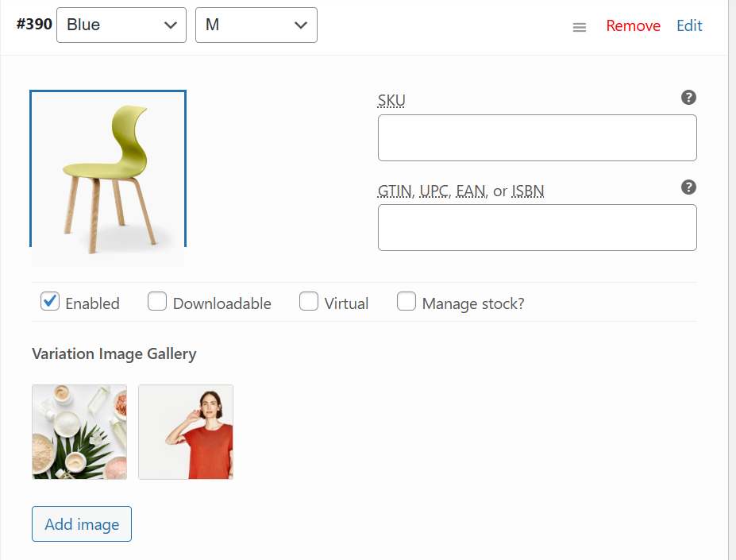The height and width of the screenshot is (560, 736).
Task: Select the cosmetics gallery thumbnail
Action: click(x=79, y=432)
